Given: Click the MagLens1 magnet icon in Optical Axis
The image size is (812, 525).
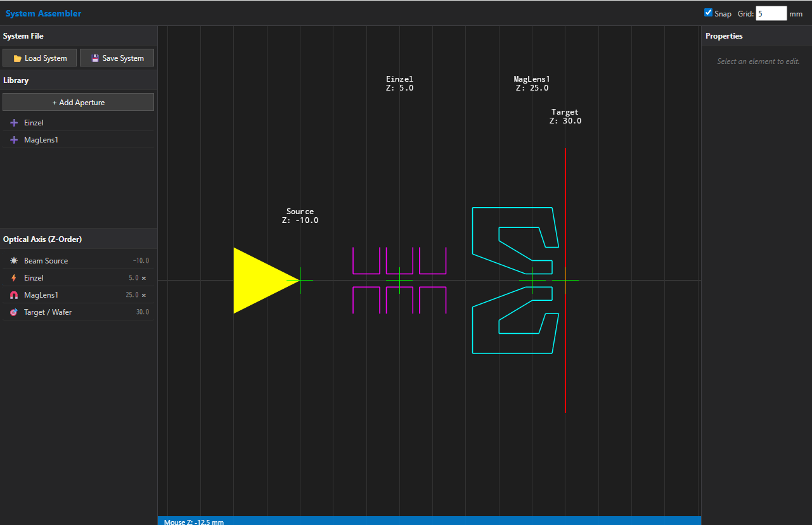Looking at the screenshot, I should coord(14,295).
